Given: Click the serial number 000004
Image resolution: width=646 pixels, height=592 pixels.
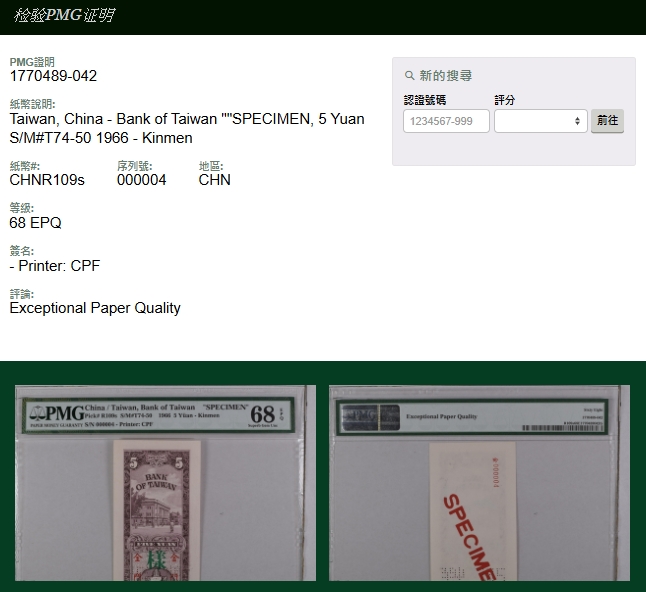Looking at the screenshot, I should click(x=142, y=180).
